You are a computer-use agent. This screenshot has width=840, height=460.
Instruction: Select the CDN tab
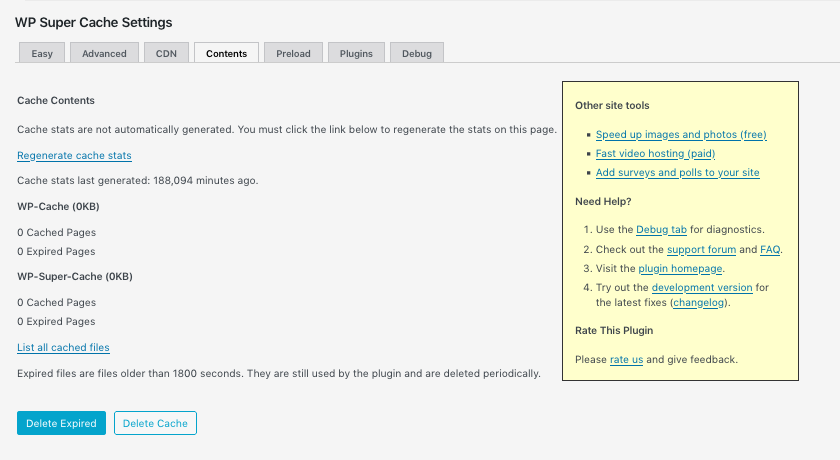coord(166,53)
